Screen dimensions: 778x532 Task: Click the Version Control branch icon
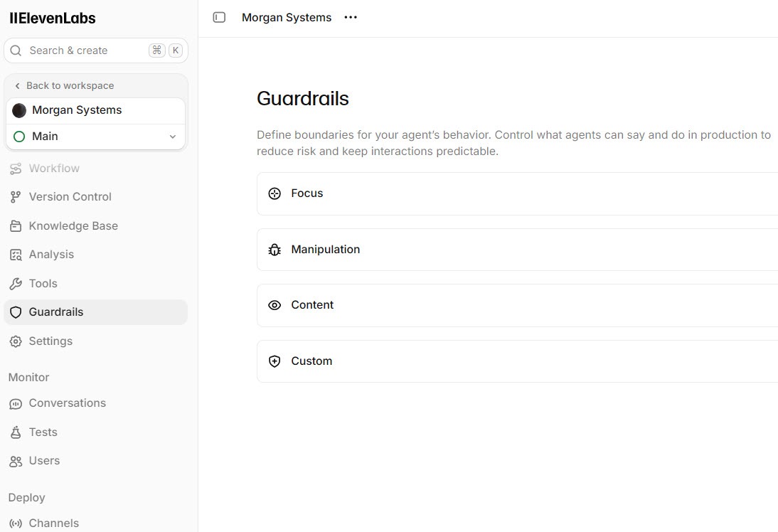coord(16,197)
